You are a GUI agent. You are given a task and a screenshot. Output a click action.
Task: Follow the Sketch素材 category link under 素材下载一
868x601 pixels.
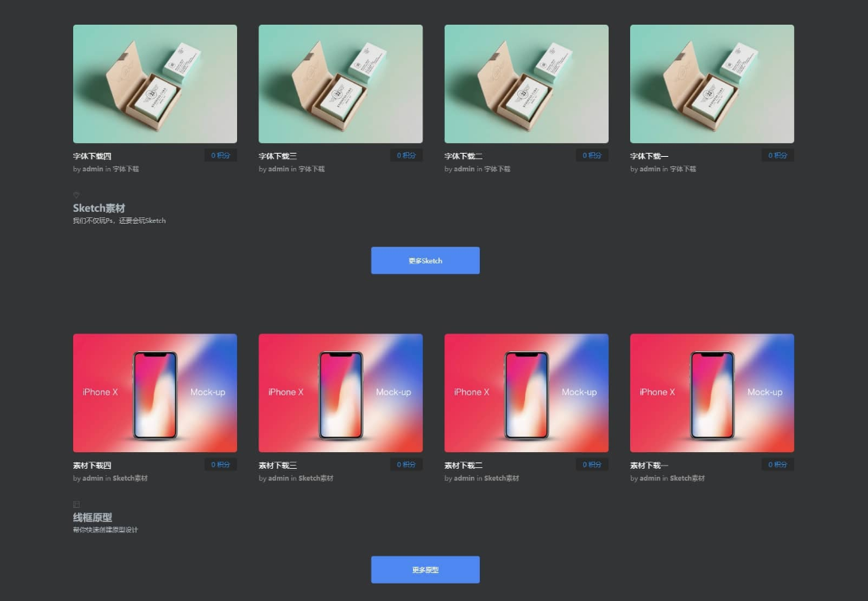[687, 478]
